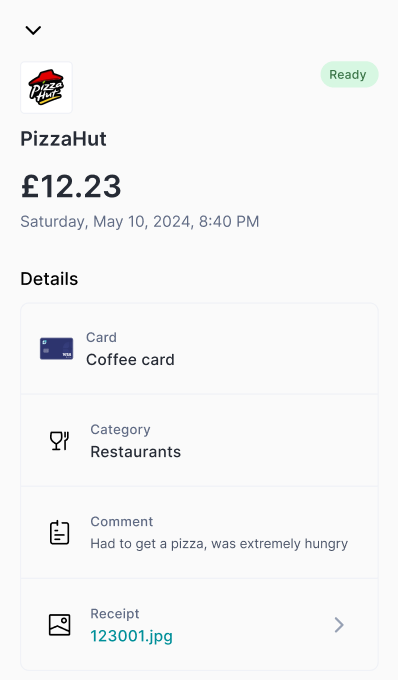
Task: Edit the pizza comment text
Action: 219,544
